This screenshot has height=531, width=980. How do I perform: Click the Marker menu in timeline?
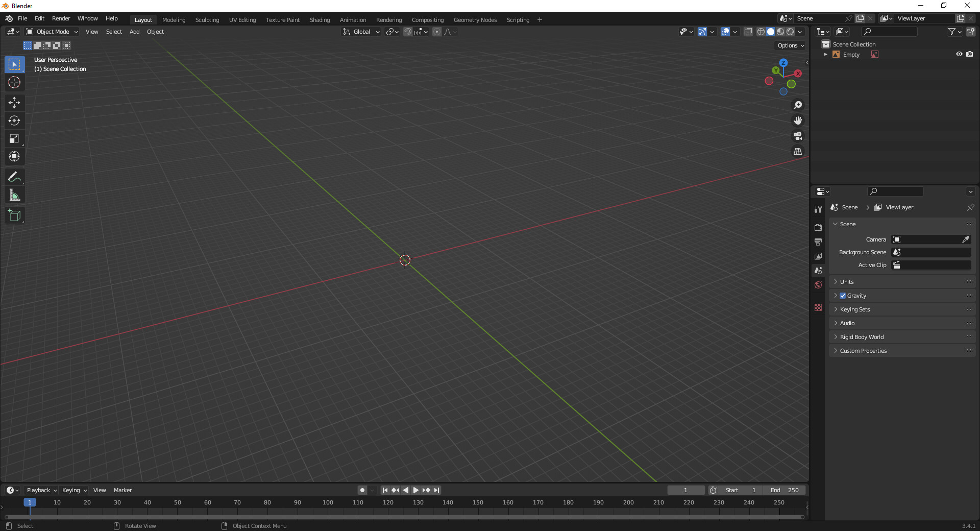coord(122,490)
